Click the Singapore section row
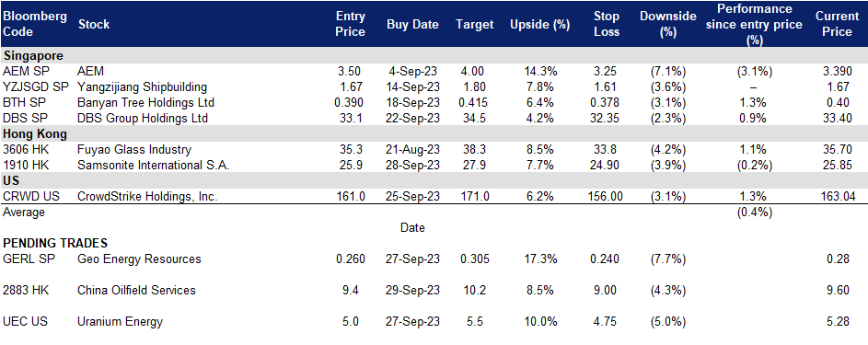The width and height of the screenshot is (868, 345). coord(434,56)
